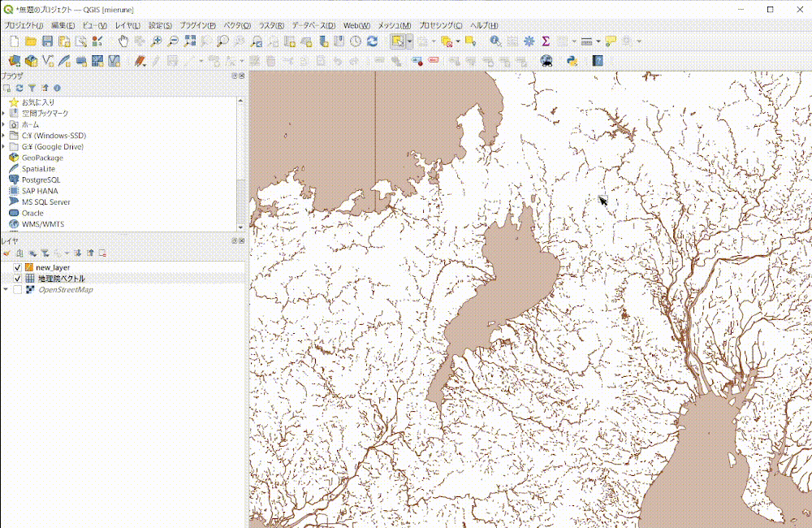Screen dimensions: 812x528
Task: Click Browser panel scrollbar down arrow
Action: (240, 227)
